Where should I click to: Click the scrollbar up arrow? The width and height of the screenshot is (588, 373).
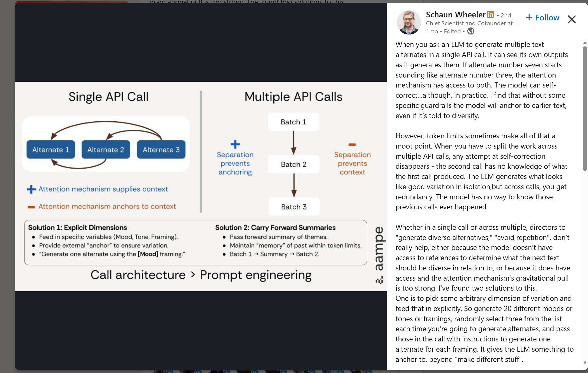tap(585, 43)
